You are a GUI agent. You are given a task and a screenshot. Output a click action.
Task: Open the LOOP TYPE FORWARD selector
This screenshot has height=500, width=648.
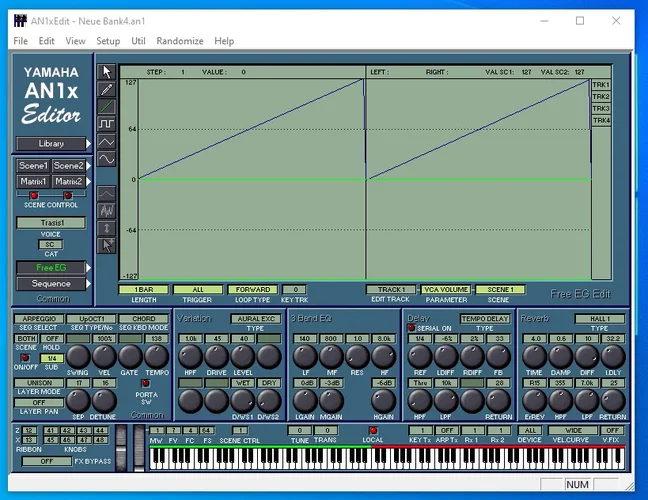(253, 290)
